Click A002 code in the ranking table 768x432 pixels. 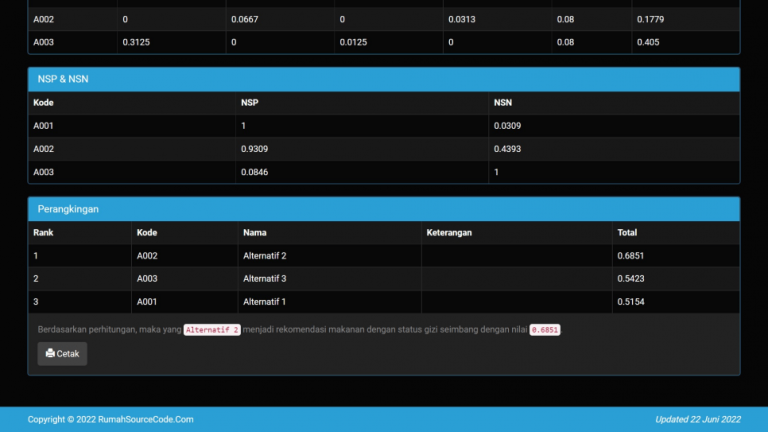pos(147,256)
